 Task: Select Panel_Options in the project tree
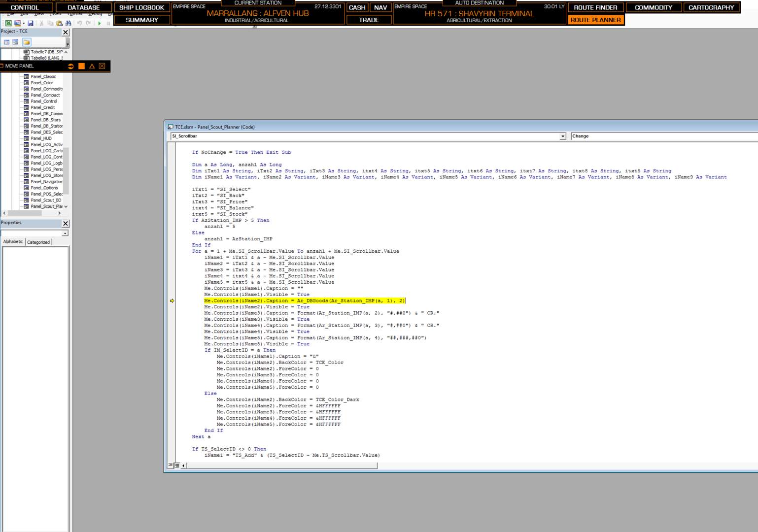[44, 188]
